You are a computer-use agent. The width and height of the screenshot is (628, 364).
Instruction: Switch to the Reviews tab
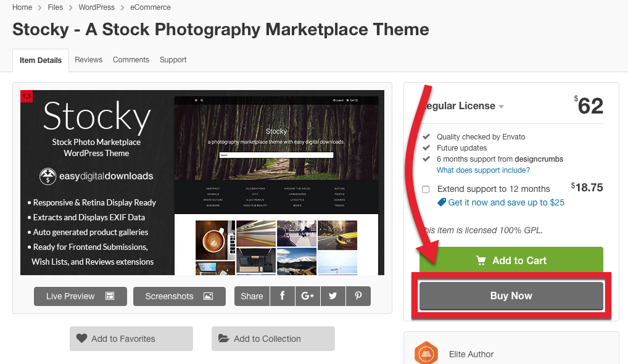point(88,60)
